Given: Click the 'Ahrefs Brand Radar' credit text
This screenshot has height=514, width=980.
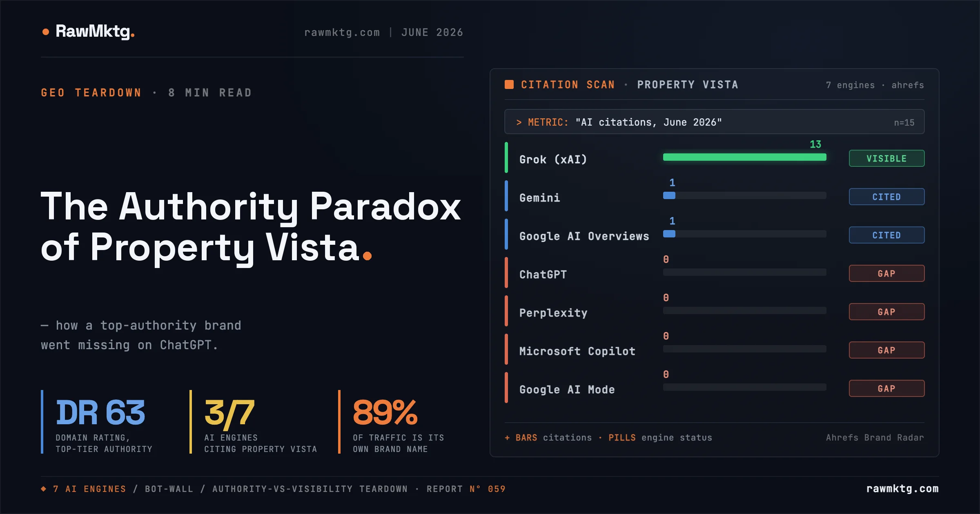Looking at the screenshot, I should tap(875, 437).
